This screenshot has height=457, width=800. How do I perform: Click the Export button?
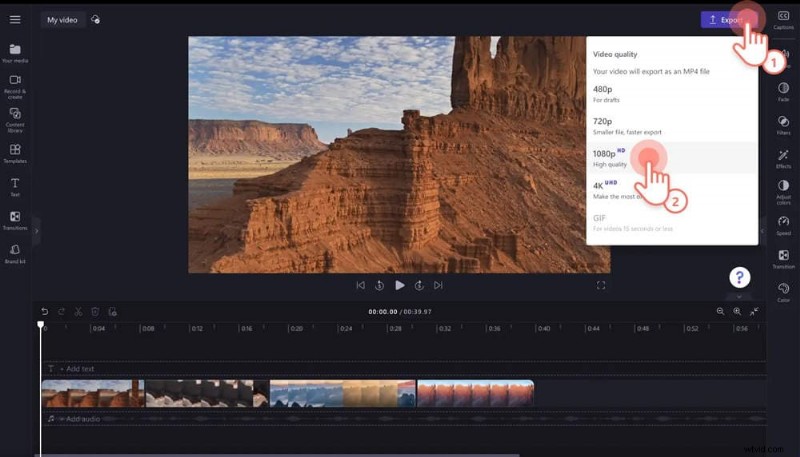coord(727,20)
